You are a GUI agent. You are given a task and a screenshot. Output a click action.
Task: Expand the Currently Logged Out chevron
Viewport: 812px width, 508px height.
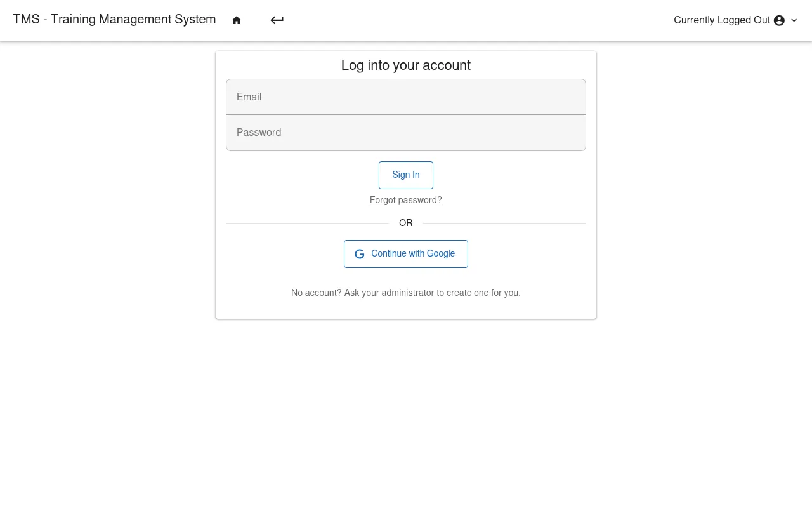tap(794, 20)
